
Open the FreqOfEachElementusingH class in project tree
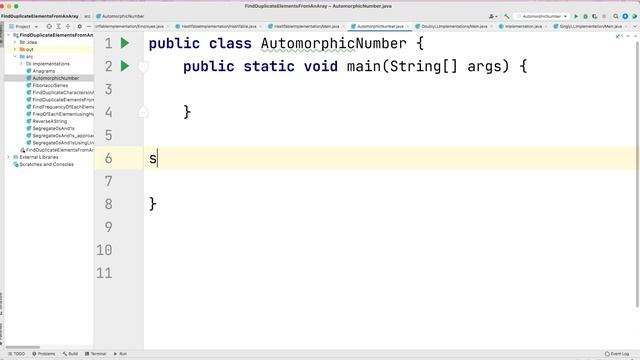coord(60,114)
